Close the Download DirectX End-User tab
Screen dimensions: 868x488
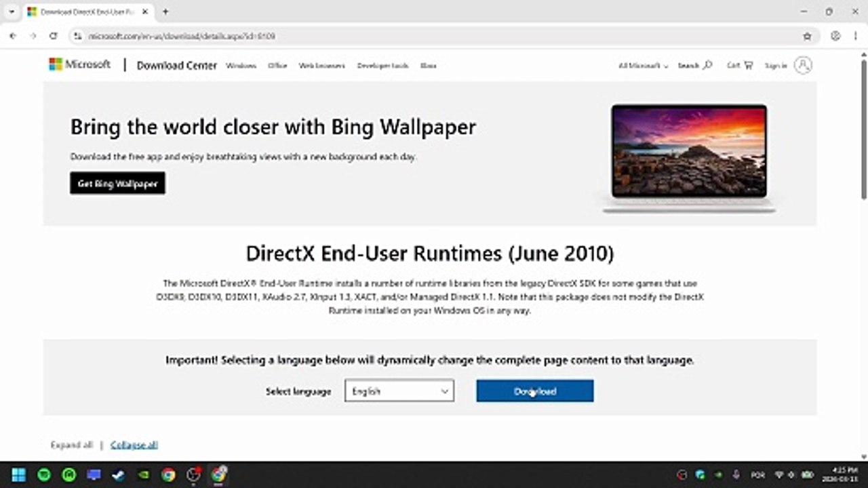(144, 12)
